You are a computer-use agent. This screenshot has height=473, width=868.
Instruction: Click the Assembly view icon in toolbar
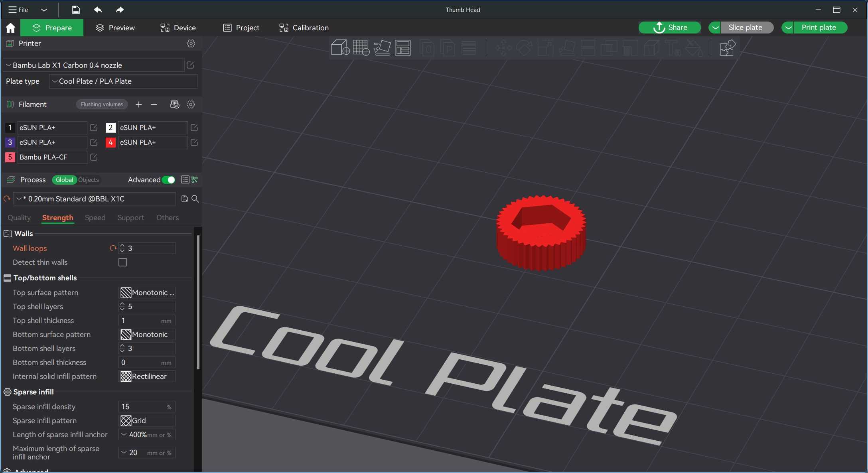[x=727, y=48]
